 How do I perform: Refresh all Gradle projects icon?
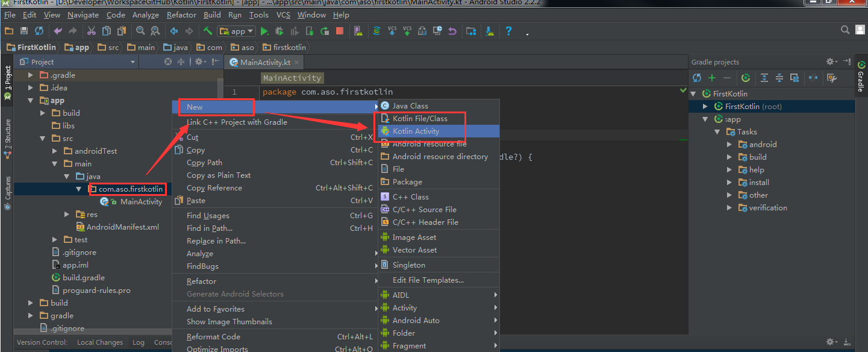[697, 78]
